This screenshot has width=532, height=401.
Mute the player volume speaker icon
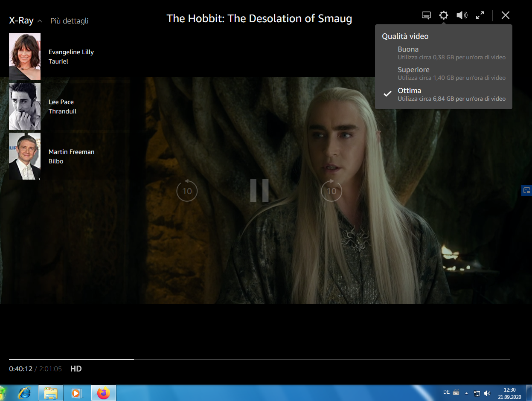click(x=462, y=15)
